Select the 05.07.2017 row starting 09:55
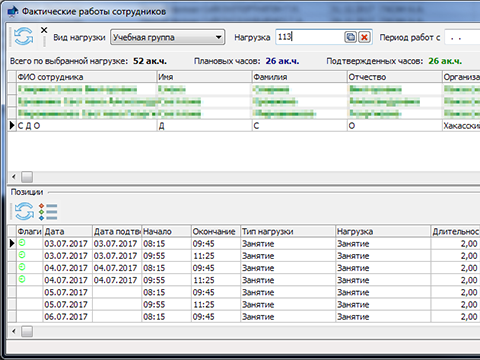Image resolution: width=480 pixels, height=360 pixels. pyautogui.click(x=243, y=304)
